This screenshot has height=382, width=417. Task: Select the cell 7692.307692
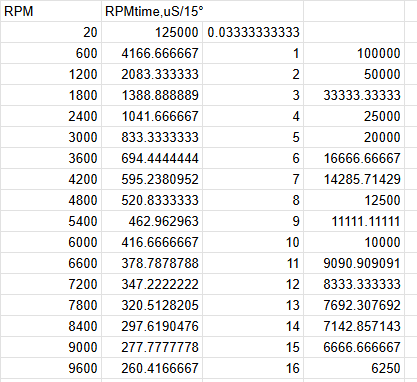354,305
